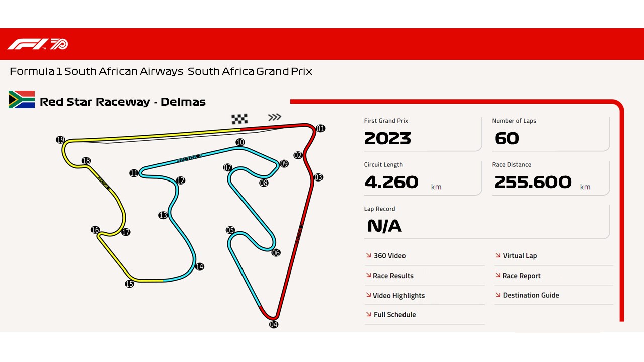Click turn marker 04 at the bottom of track
The image size is (644, 362).
(x=273, y=324)
